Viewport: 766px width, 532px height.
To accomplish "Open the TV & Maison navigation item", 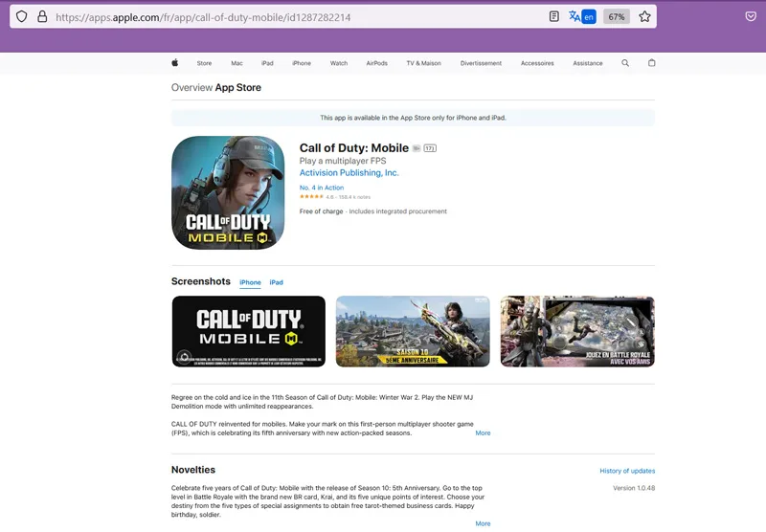I will [423, 63].
